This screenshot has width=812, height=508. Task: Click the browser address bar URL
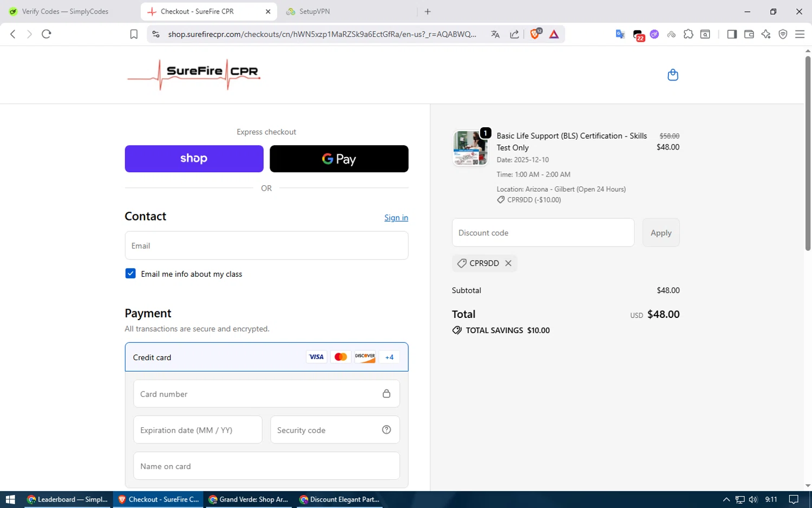click(322, 34)
